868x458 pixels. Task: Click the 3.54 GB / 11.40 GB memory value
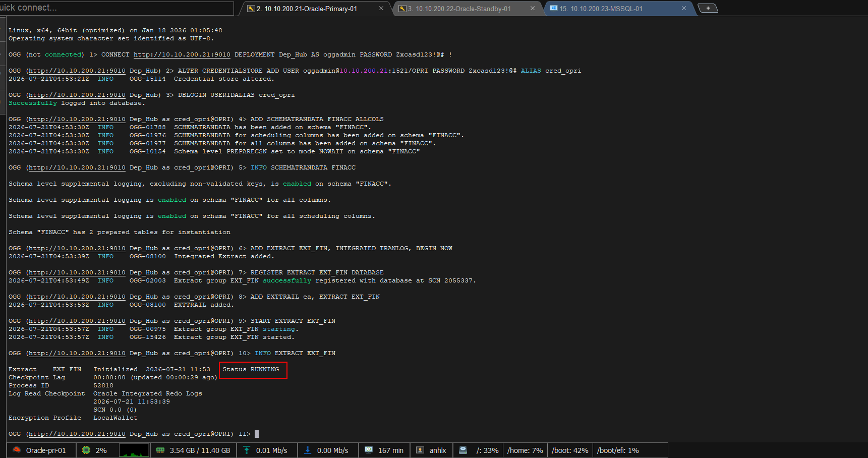point(200,450)
